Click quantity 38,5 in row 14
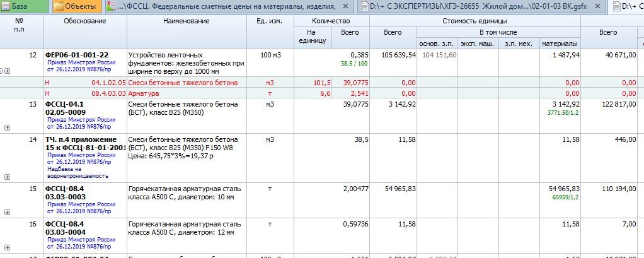Screen dimensions: 644x258 pyautogui.click(x=362, y=139)
